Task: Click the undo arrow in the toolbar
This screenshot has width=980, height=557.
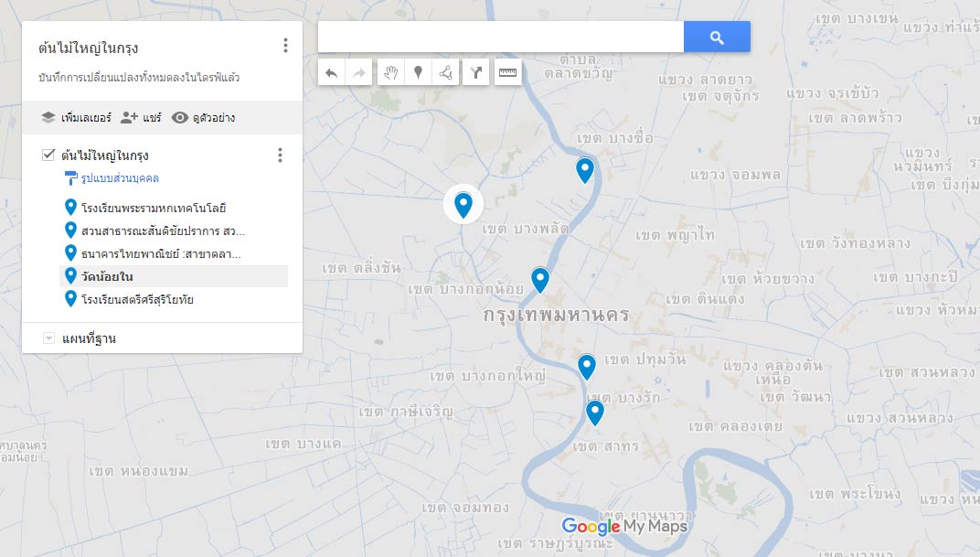Action: pyautogui.click(x=331, y=73)
